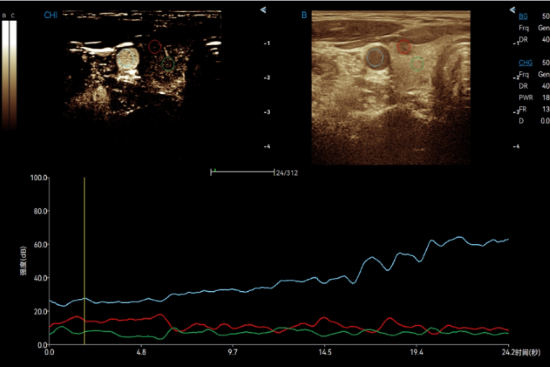Click the arrow marker beside CHI image
This screenshot has width=550, height=367.
tap(263, 10)
